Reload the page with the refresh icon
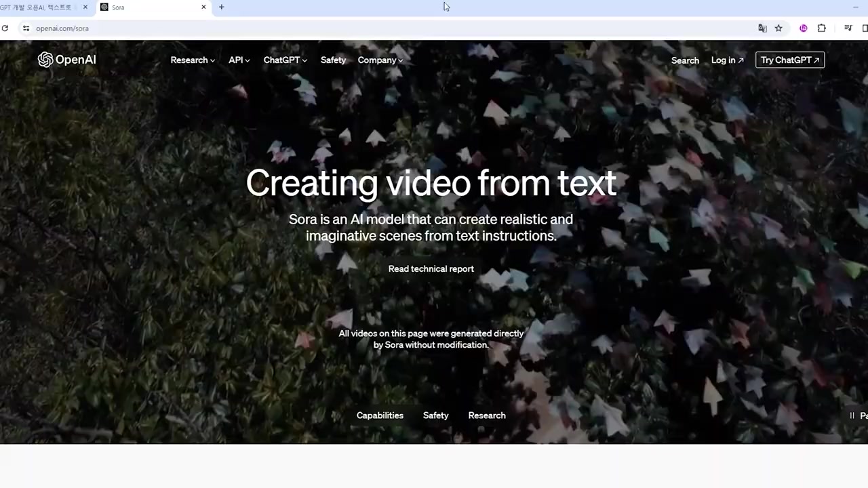The height and width of the screenshot is (488, 868). pyautogui.click(x=5, y=28)
